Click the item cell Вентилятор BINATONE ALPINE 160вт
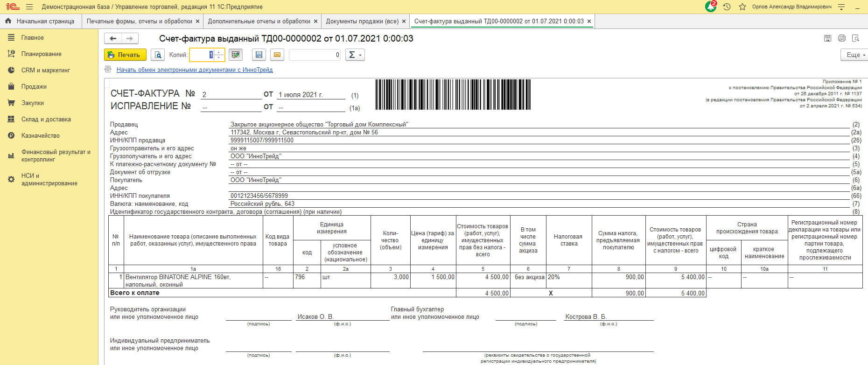868x365 pixels. coord(192,281)
